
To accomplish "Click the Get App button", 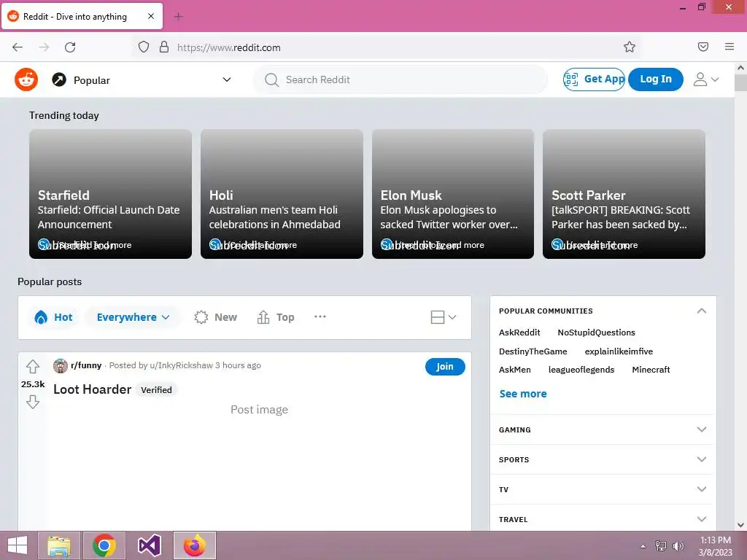I will [594, 79].
